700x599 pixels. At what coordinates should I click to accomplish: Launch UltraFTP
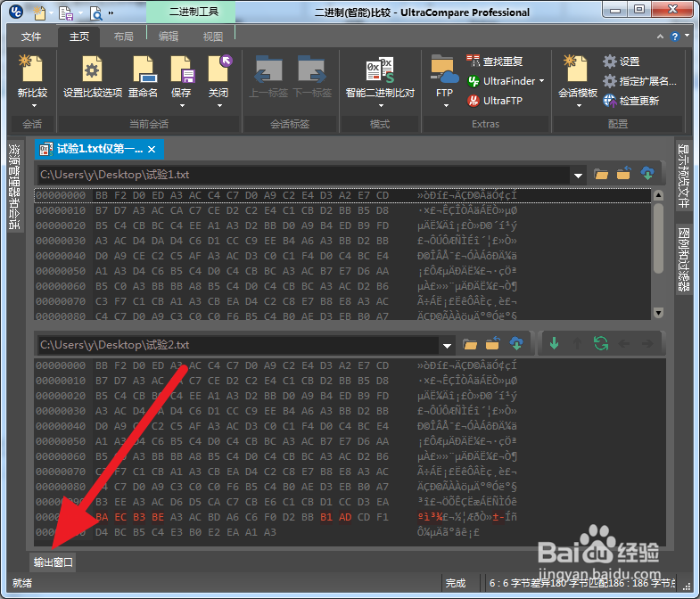pos(495,101)
